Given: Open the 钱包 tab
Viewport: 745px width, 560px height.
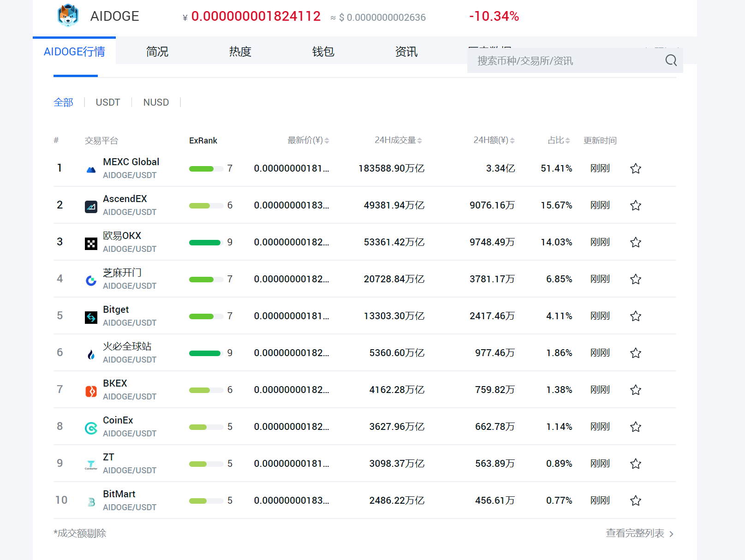Looking at the screenshot, I should 323,51.
